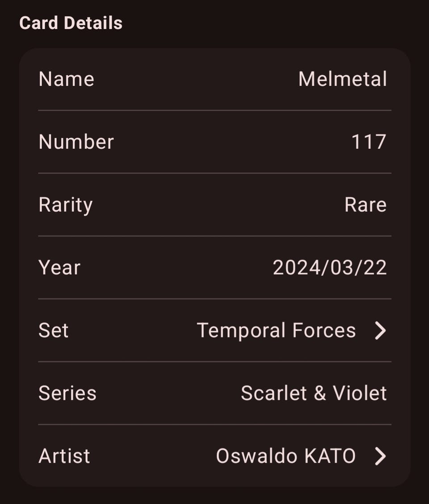The width and height of the screenshot is (429, 504).
Task: Click the Number field label
Action: (x=76, y=142)
